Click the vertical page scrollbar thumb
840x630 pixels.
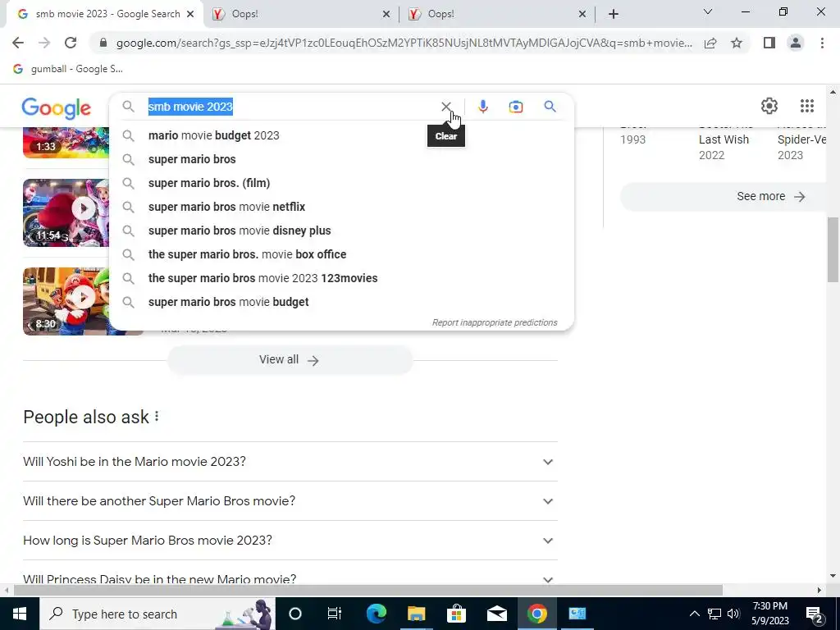pyautogui.click(x=833, y=249)
